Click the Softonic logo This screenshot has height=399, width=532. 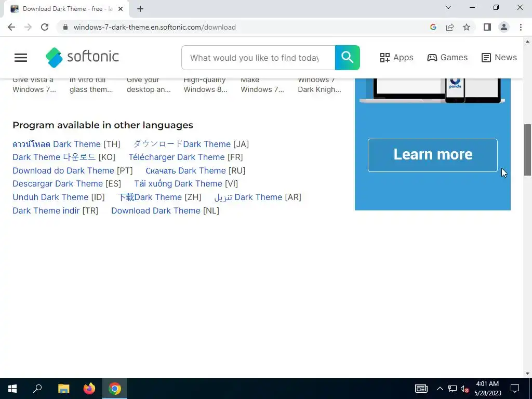click(x=82, y=57)
